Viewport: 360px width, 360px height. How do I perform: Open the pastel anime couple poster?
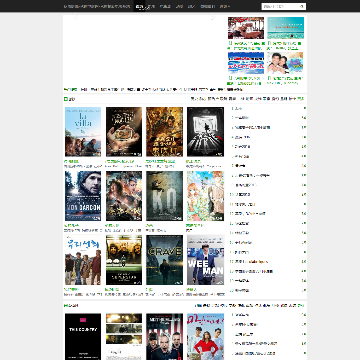(x=205, y=196)
